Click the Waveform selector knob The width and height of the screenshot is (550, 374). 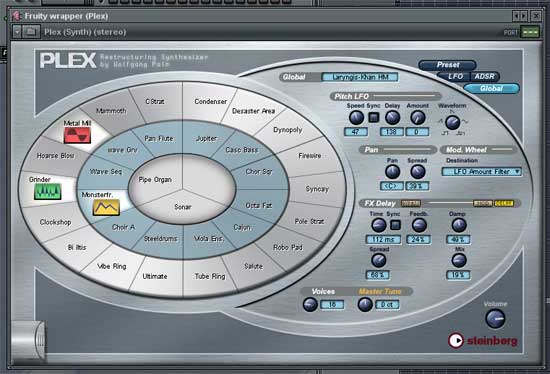[452, 122]
